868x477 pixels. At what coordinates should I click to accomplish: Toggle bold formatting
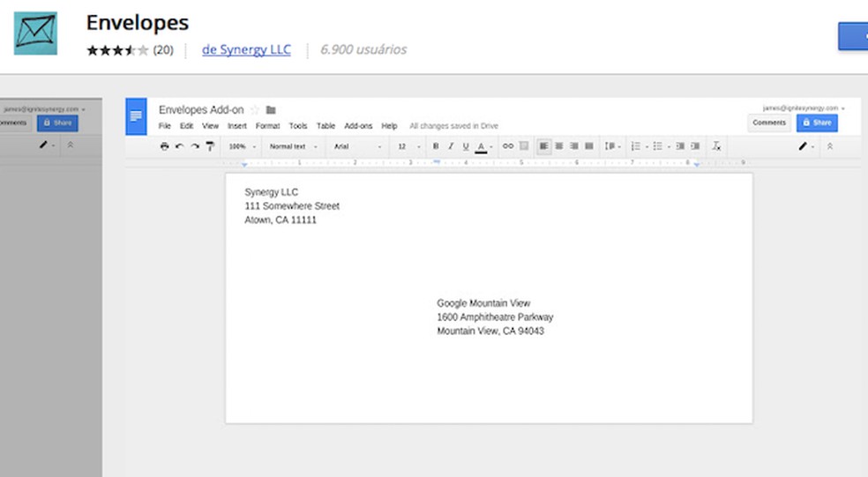tap(436, 146)
